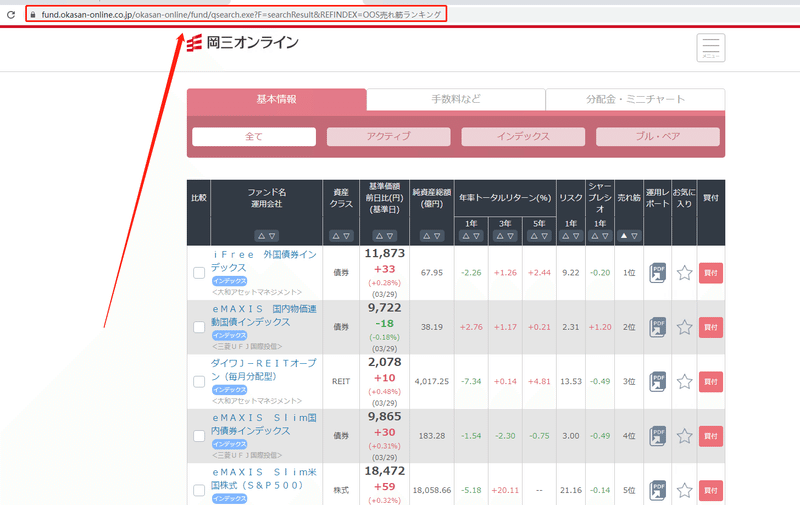Sort descending by リスク 1年 column

576,236
